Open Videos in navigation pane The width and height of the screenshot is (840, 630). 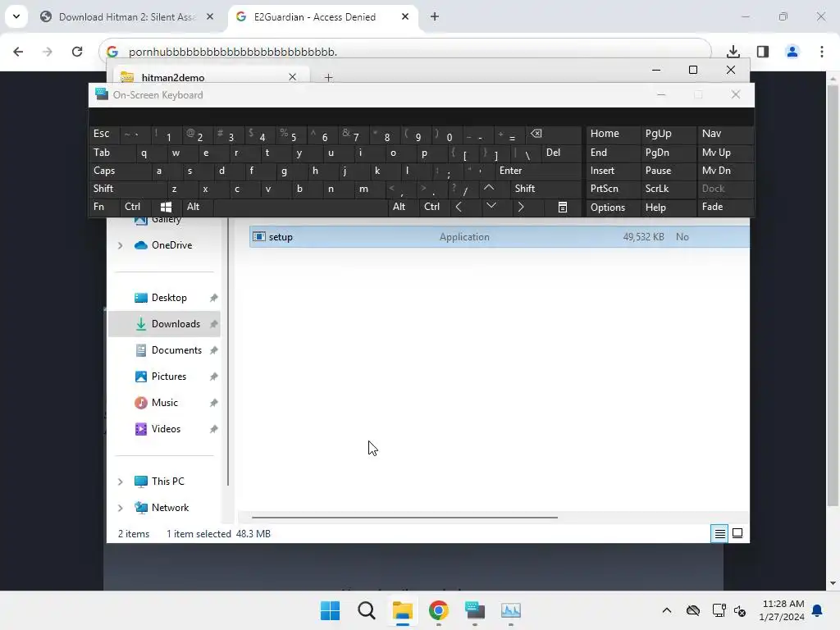click(x=164, y=429)
